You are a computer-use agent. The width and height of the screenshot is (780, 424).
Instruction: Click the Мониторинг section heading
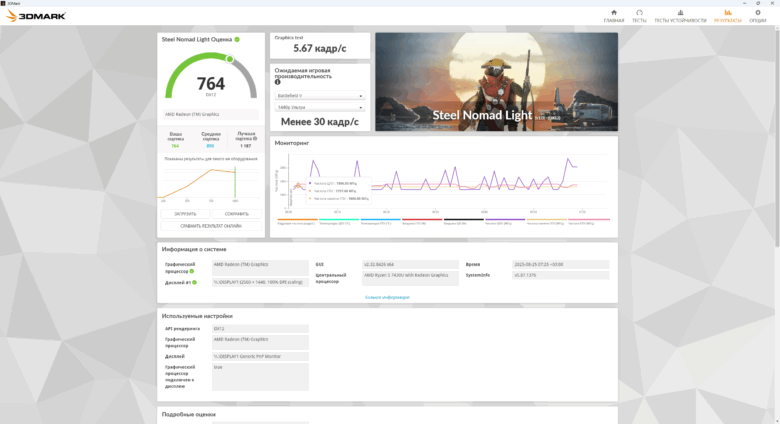pos(292,143)
